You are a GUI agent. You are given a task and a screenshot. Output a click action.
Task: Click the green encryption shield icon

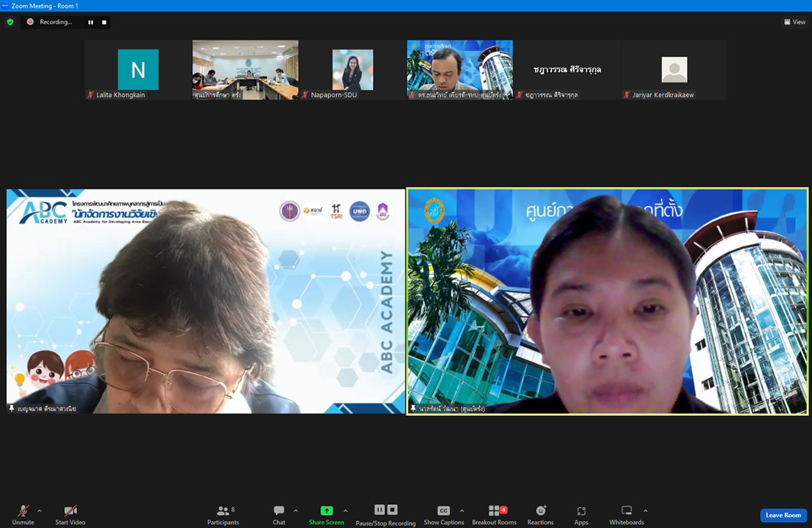click(x=10, y=22)
